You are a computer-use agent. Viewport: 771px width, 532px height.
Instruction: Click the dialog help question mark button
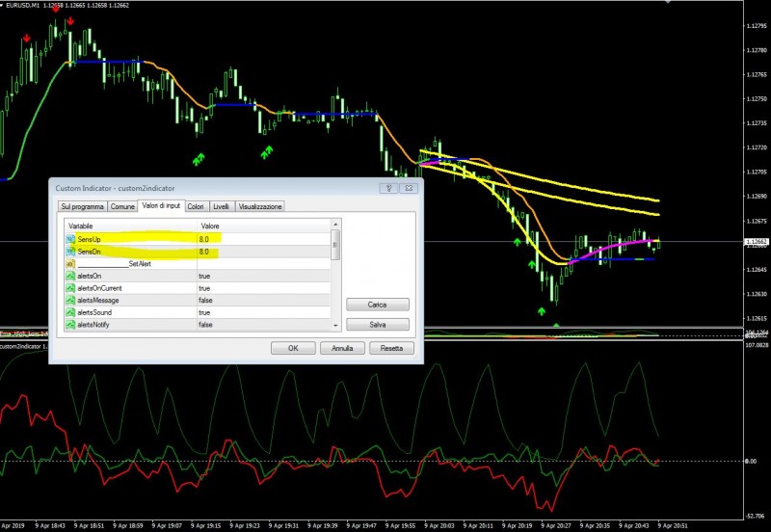388,188
